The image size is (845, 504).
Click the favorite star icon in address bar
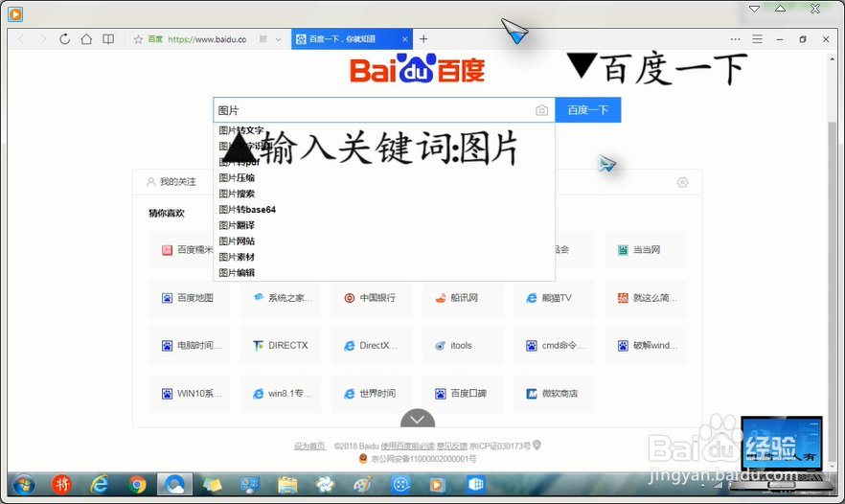(138, 39)
